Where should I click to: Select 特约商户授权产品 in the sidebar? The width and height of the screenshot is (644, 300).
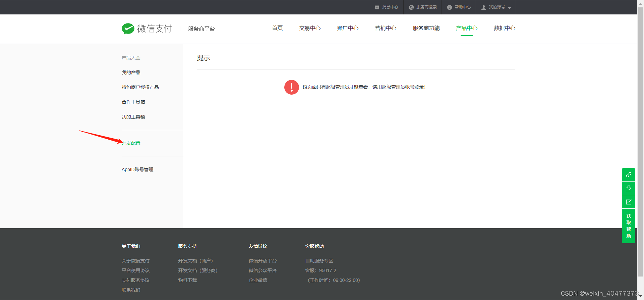[140, 87]
